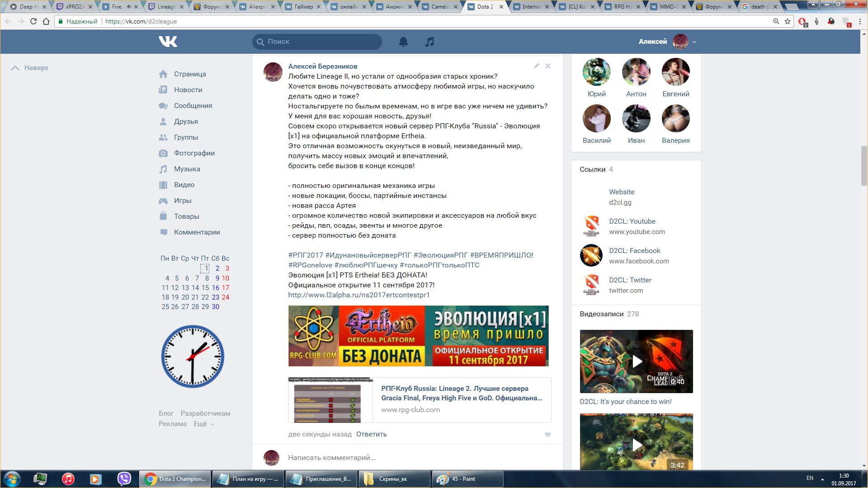
Task: Select date 11 in sidebar calendar
Action: 165,288
